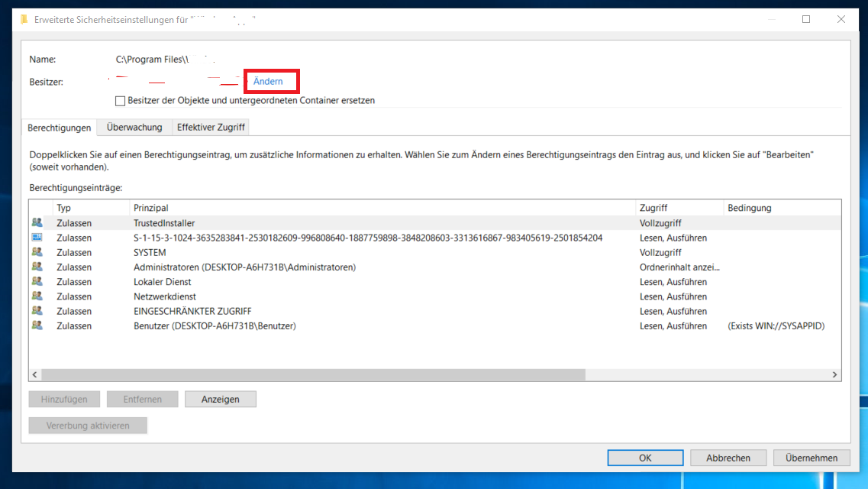Click the Ändern owner link
This screenshot has width=868, height=489.
point(268,82)
